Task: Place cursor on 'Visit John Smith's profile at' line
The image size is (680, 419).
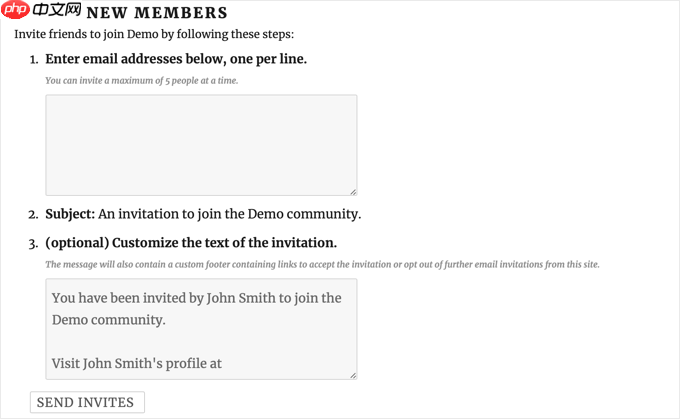Action: [137, 363]
